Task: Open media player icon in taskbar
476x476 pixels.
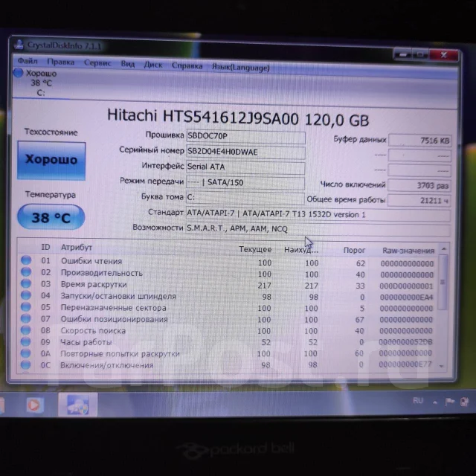Action: 33,405
